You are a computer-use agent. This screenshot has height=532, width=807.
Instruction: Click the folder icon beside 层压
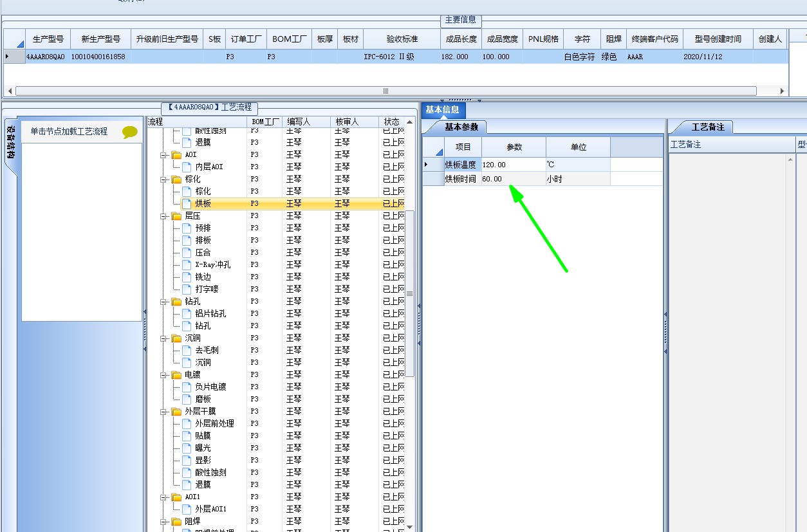[176, 216]
